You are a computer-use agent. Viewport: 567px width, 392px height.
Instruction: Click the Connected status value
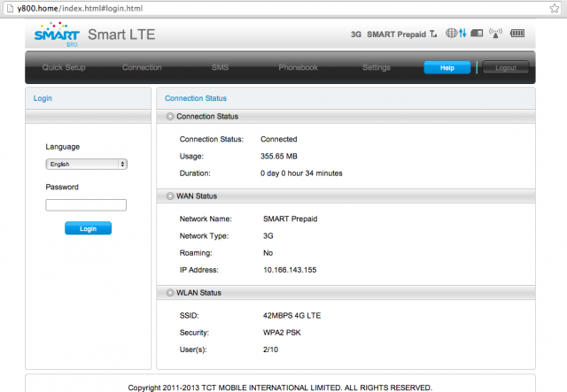pos(279,139)
